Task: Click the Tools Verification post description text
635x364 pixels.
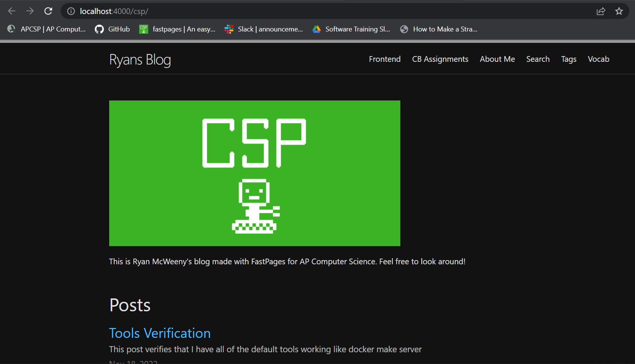Action: [x=265, y=350]
